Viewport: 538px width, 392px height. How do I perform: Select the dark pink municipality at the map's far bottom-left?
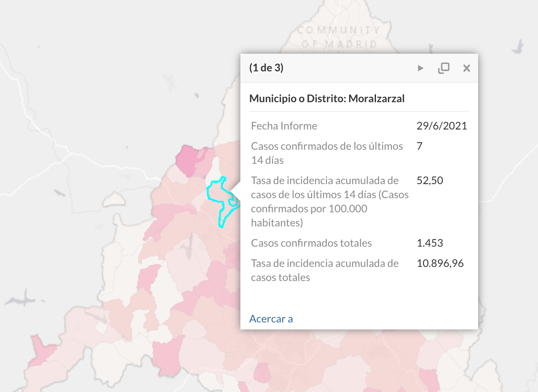click(x=43, y=349)
